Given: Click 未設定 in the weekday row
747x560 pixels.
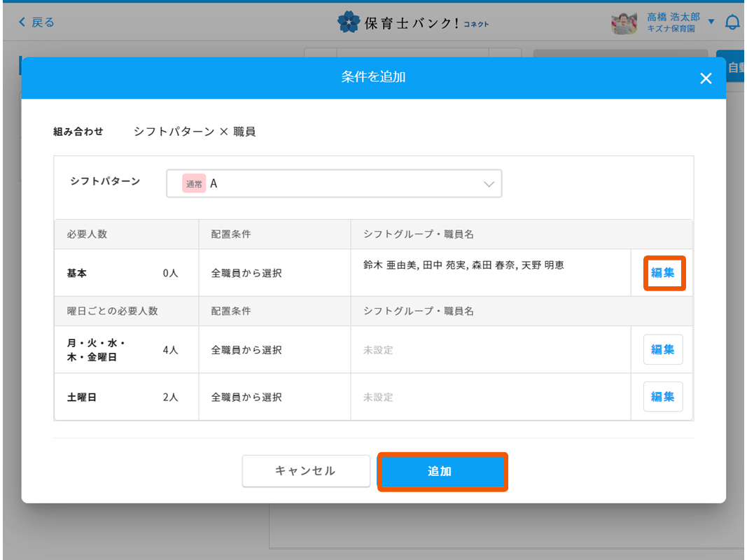Looking at the screenshot, I should pyautogui.click(x=378, y=350).
